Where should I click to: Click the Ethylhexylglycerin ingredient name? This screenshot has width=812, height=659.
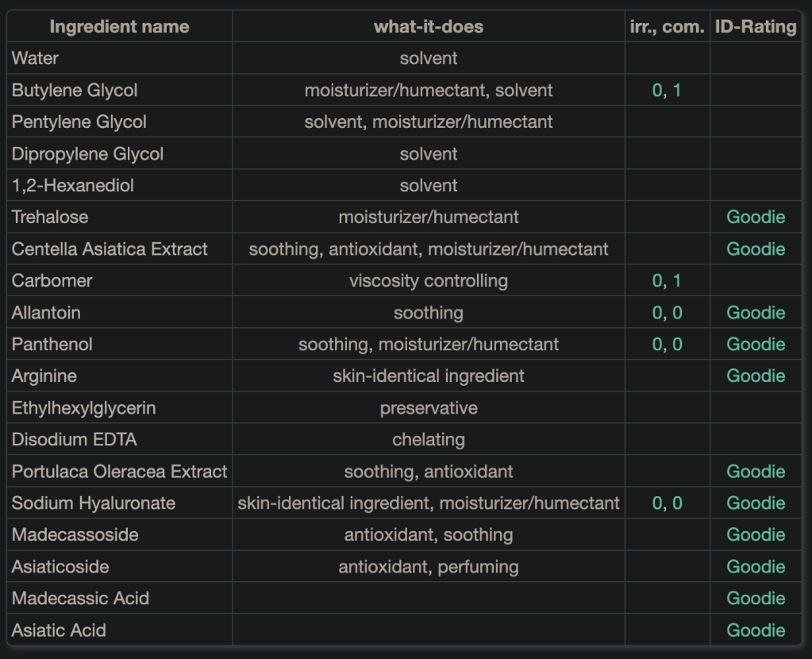84,408
